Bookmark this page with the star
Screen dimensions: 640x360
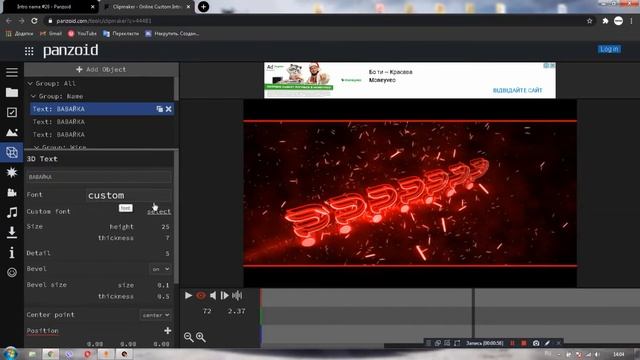589,21
